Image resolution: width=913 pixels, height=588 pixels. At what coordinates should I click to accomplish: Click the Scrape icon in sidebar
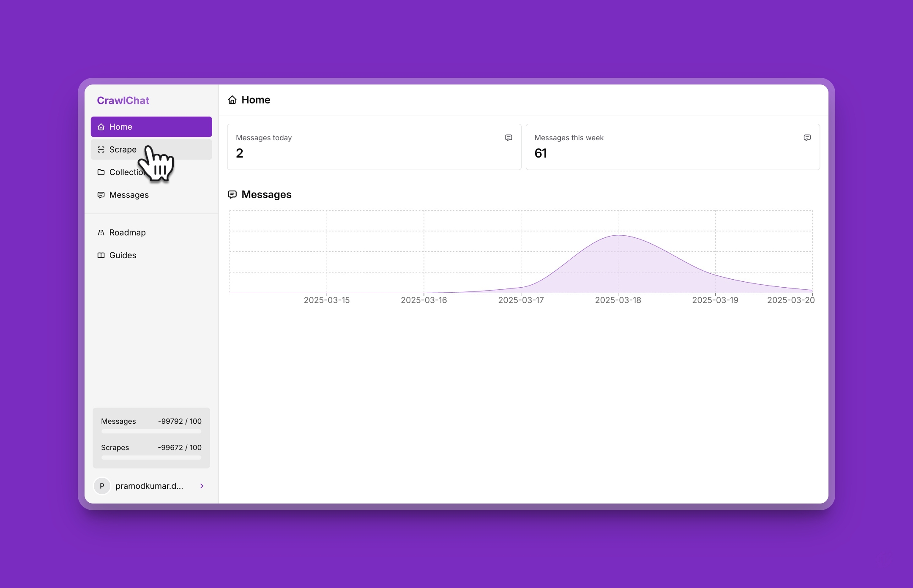tap(101, 150)
